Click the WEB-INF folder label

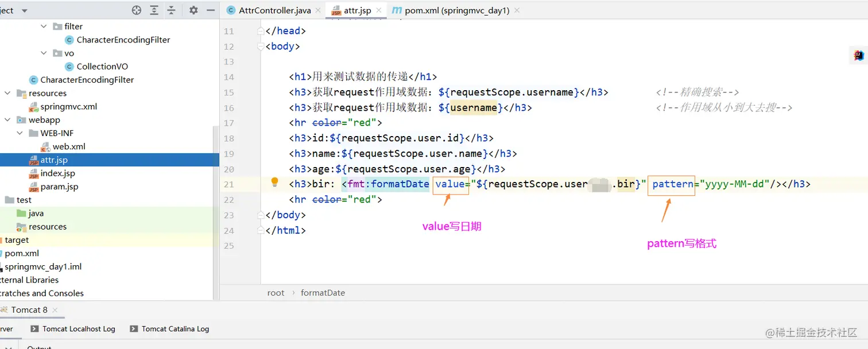(57, 133)
